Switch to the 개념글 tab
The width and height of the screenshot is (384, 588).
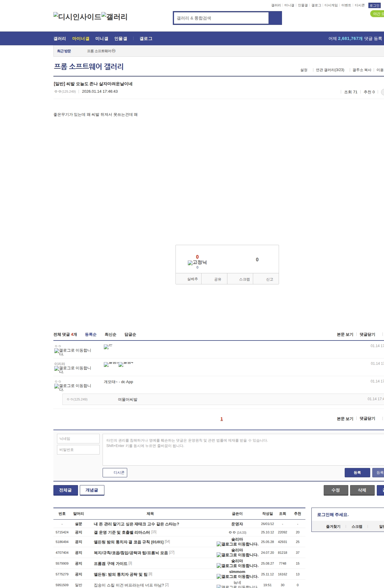click(92, 490)
